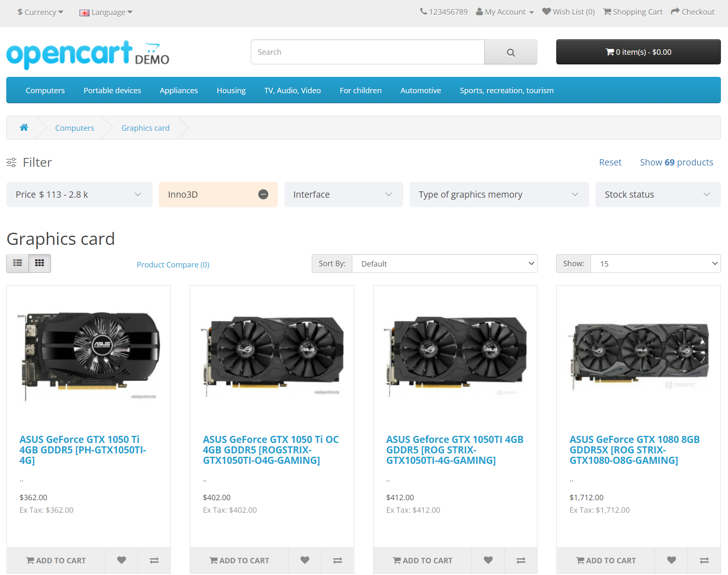Screen dimensions: 728x575
Task: Expand the Stock status filter
Action: (658, 194)
